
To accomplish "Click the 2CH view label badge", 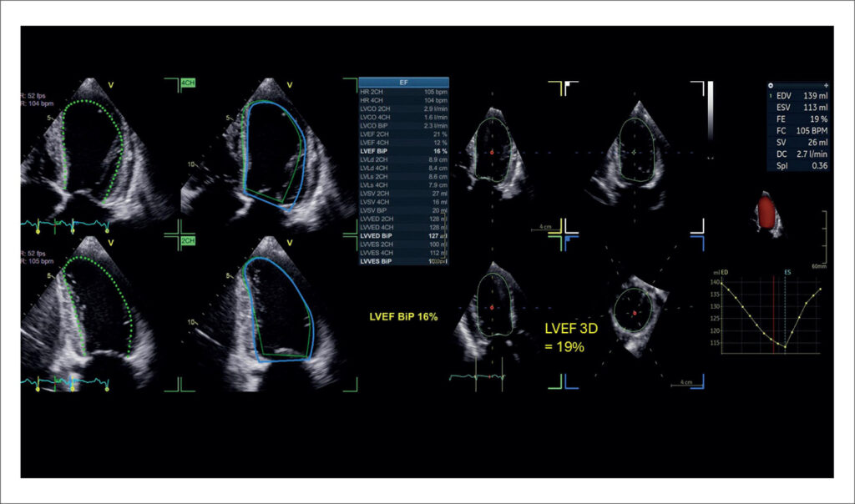I will click(x=188, y=241).
